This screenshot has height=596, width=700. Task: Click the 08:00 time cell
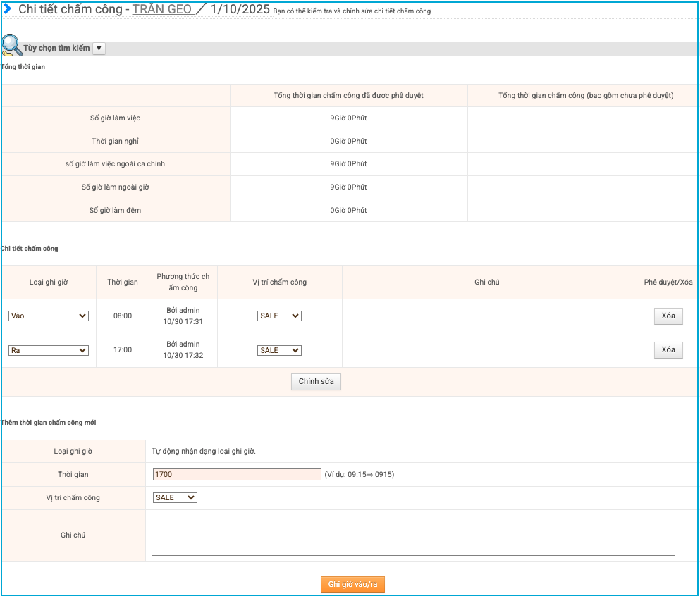click(x=123, y=316)
